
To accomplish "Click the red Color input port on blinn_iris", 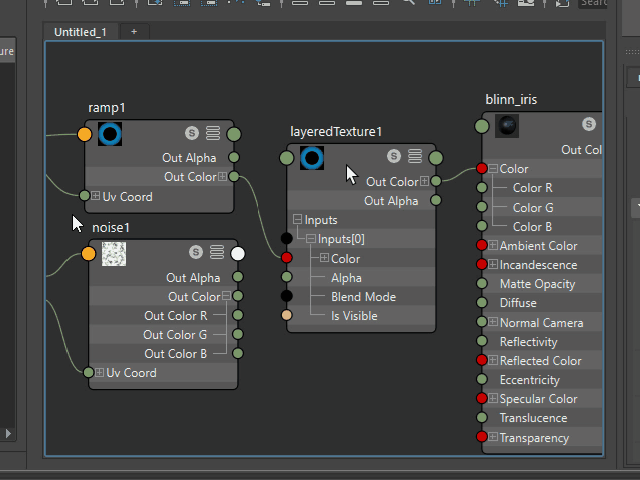I will (482, 169).
